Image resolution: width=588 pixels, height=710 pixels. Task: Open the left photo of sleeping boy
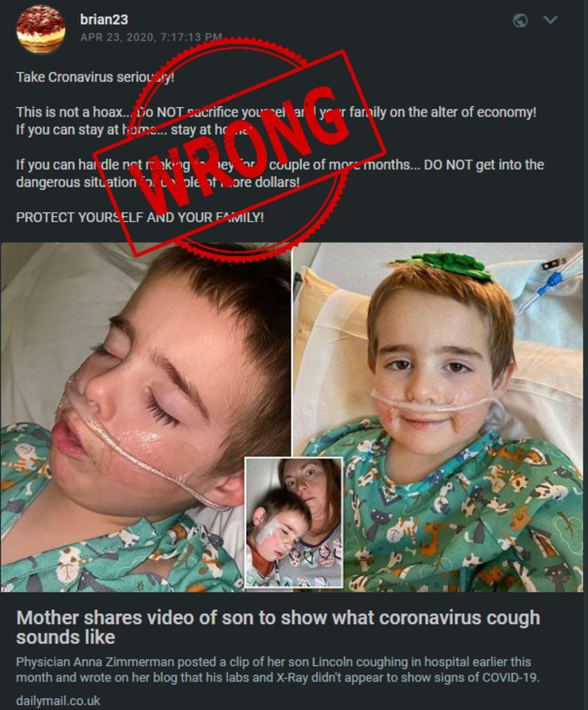click(146, 417)
